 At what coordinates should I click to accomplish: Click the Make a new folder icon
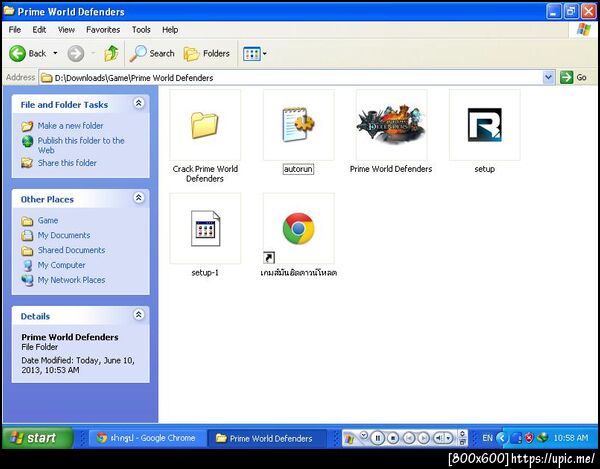pyautogui.click(x=27, y=125)
